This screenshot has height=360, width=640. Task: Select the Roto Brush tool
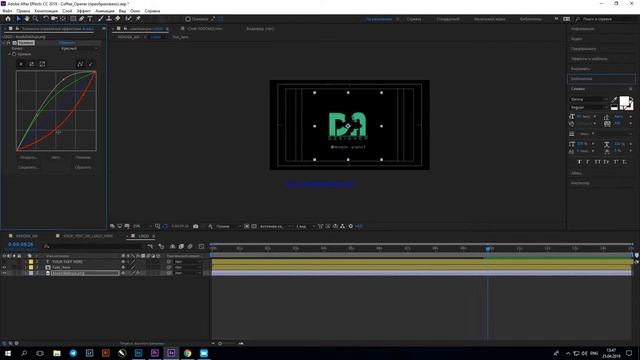(x=129, y=19)
